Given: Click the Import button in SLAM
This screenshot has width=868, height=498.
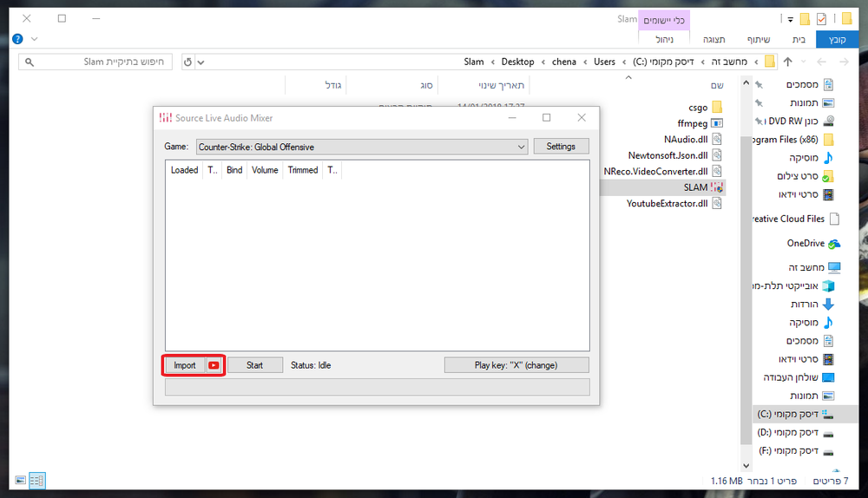Looking at the screenshot, I should tap(185, 365).
